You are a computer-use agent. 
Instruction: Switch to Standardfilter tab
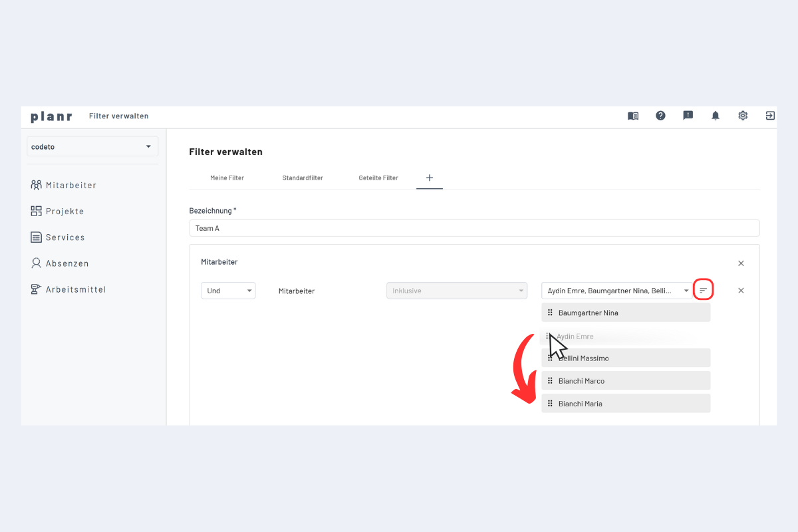point(303,178)
